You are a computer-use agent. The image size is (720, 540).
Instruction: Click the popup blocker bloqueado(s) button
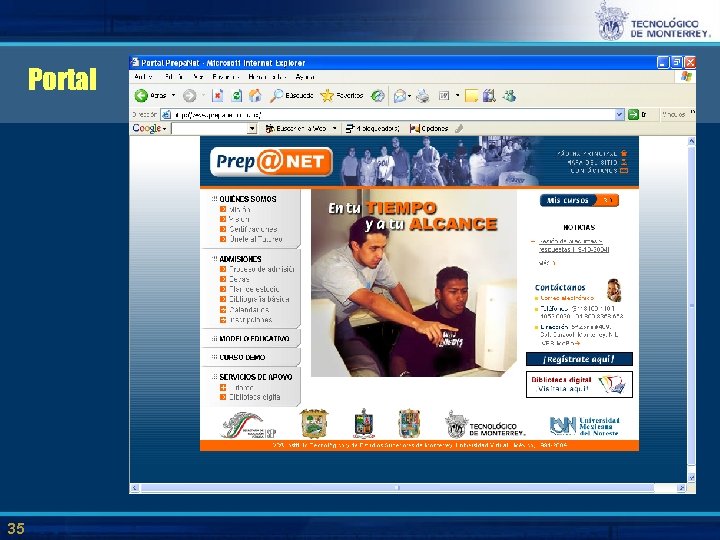point(372,129)
